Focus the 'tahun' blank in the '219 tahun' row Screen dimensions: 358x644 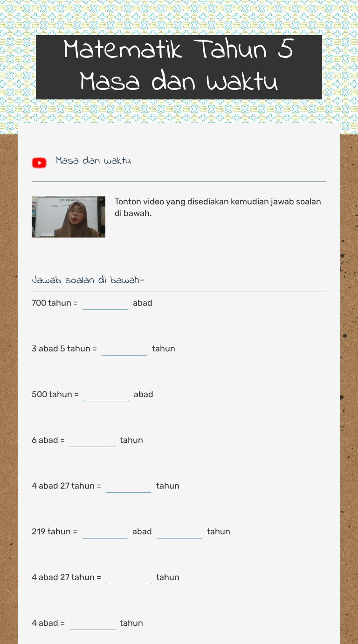click(179, 532)
